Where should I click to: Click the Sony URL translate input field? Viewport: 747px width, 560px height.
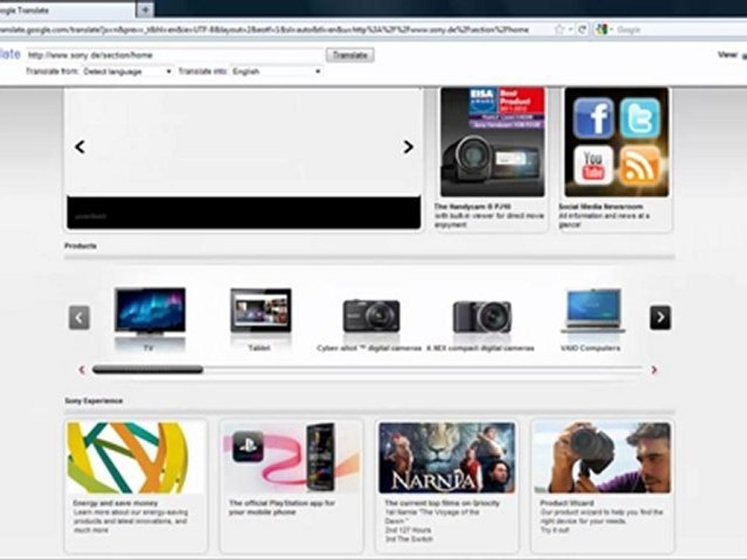click(x=174, y=55)
